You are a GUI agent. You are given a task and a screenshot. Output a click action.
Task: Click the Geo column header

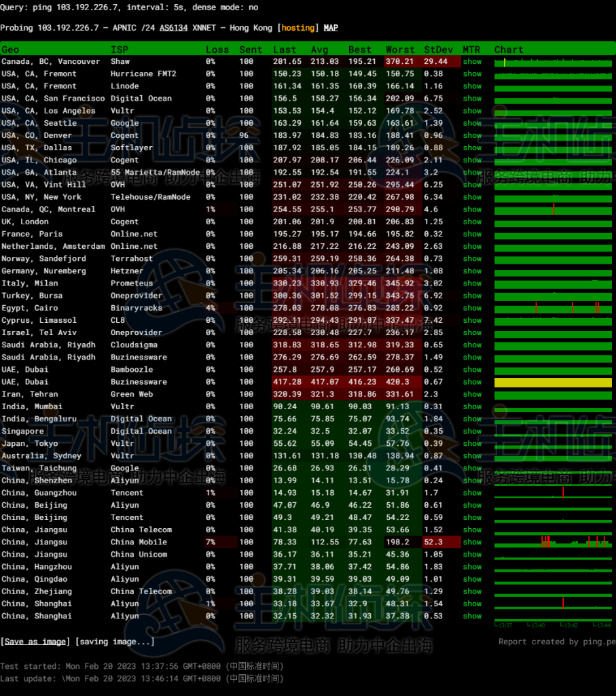pos(10,50)
